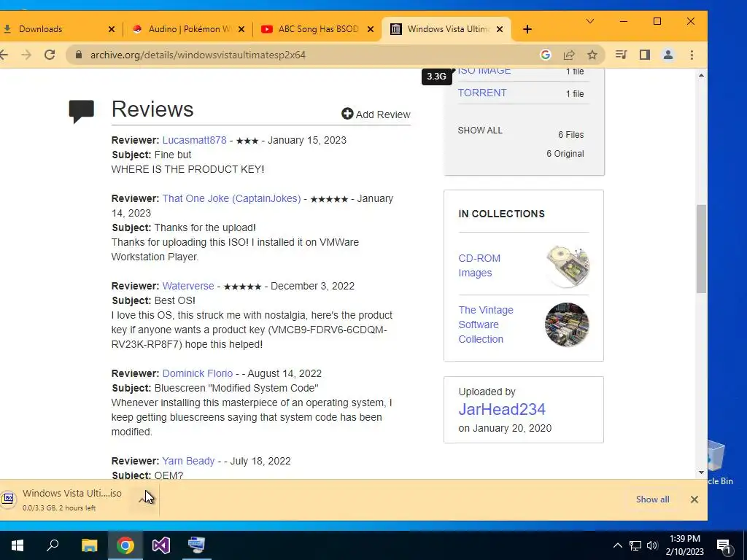Close the Downloads tab
The width and height of the screenshot is (747, 560).
[112, 29]
